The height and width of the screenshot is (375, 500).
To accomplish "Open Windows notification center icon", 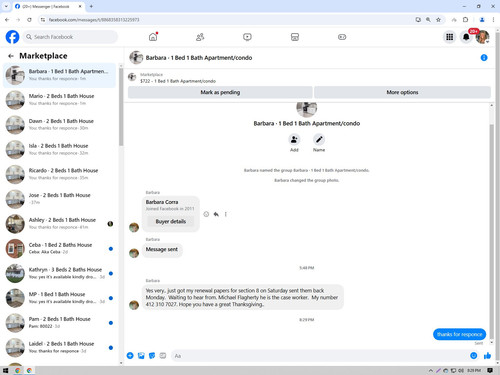I will tap(490, 370).
